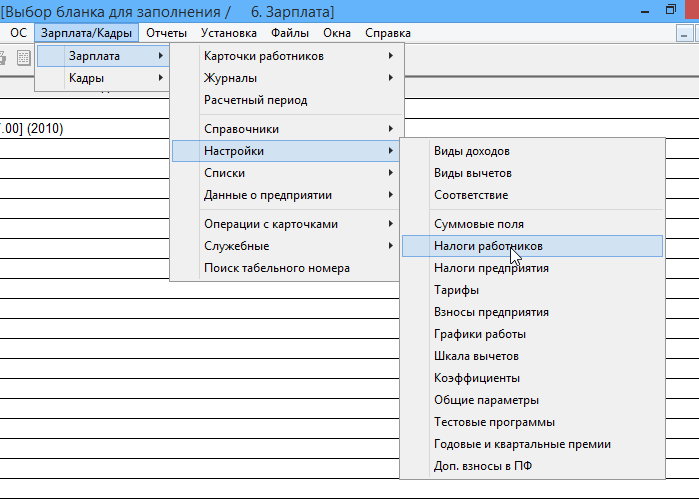Viewport: 699px width, 500px height.
Task: Select the (2010) form row
Action: [85, 129]
